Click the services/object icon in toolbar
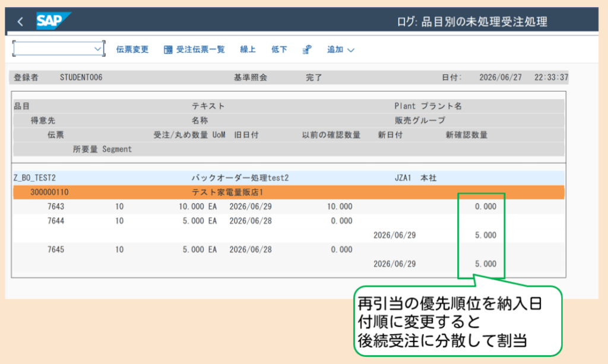608x364 pixels. [x=307, y=50]
